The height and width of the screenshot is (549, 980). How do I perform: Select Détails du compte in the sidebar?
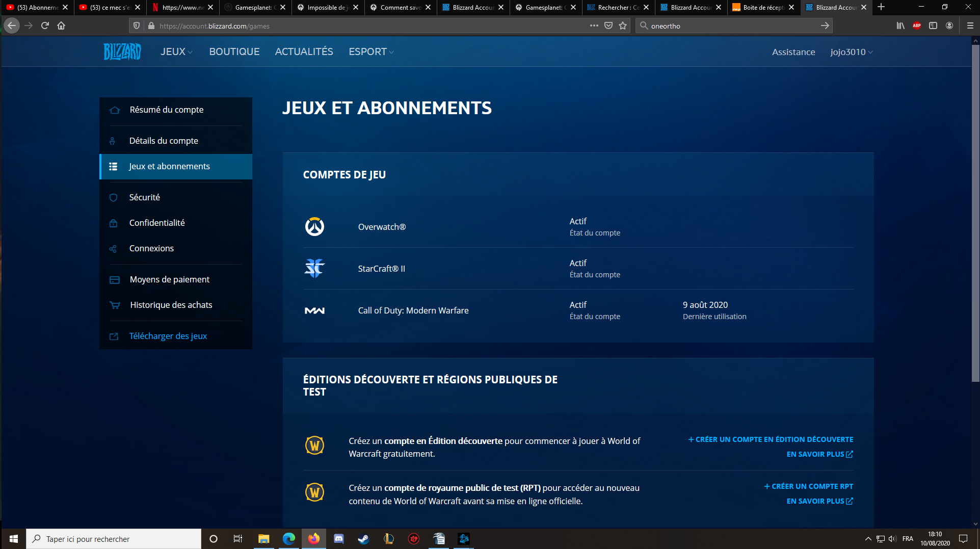[x=176, y=141]
